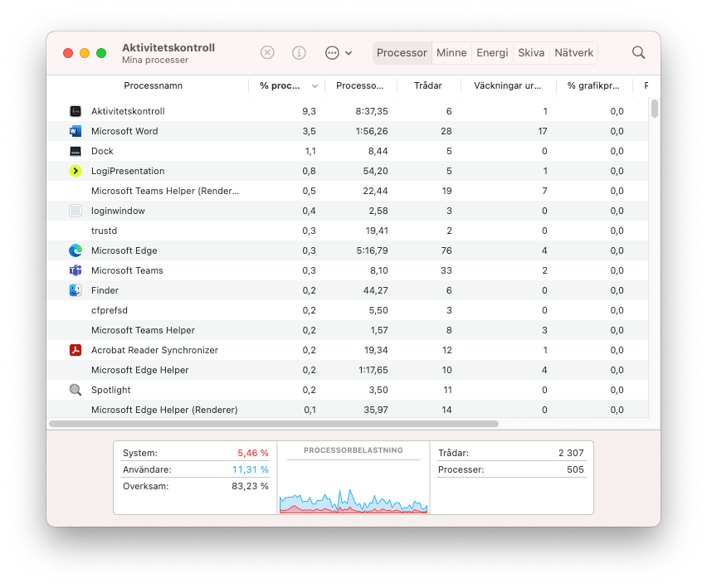Show the Nätverk tab
The height and width of the screenshot is (588, 707).
pos(573,52)
